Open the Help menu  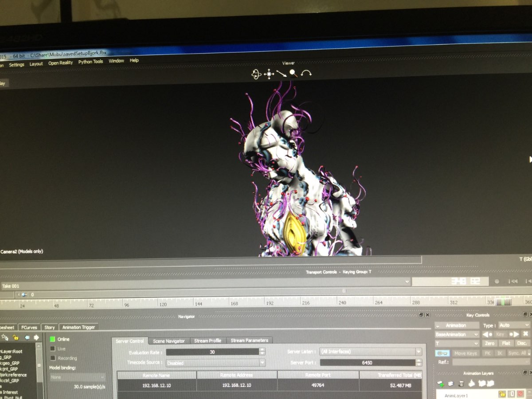tap(134, 60)
